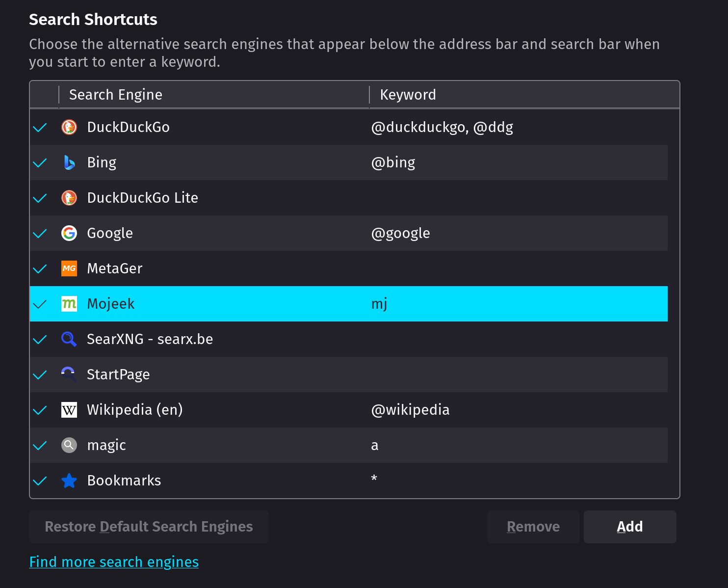
Task: Click the @wikipedia keyword cell
Action: tap(410, 410)
